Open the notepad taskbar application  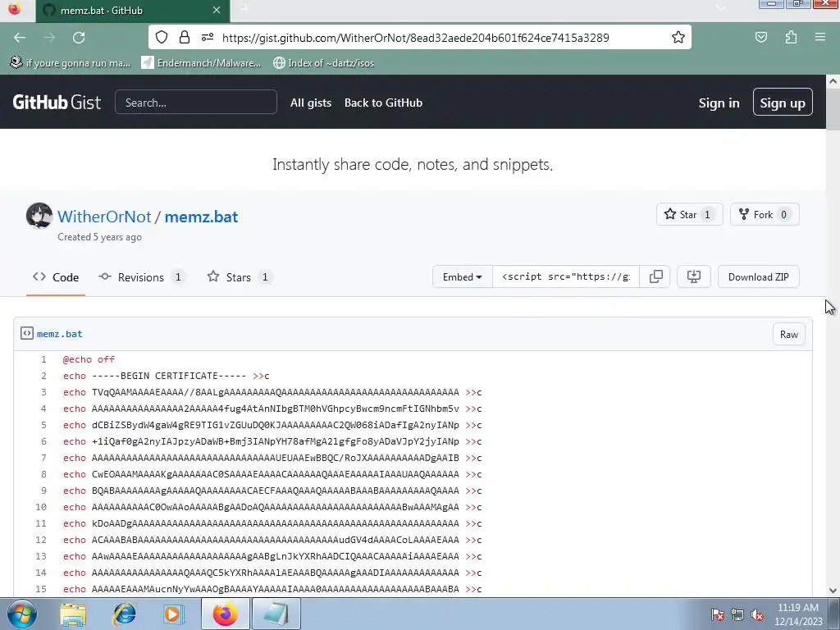click(x=276, y=614)
